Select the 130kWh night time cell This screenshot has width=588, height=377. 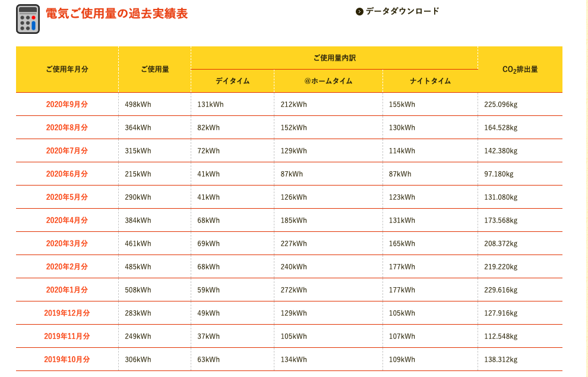tap(430, 128)
